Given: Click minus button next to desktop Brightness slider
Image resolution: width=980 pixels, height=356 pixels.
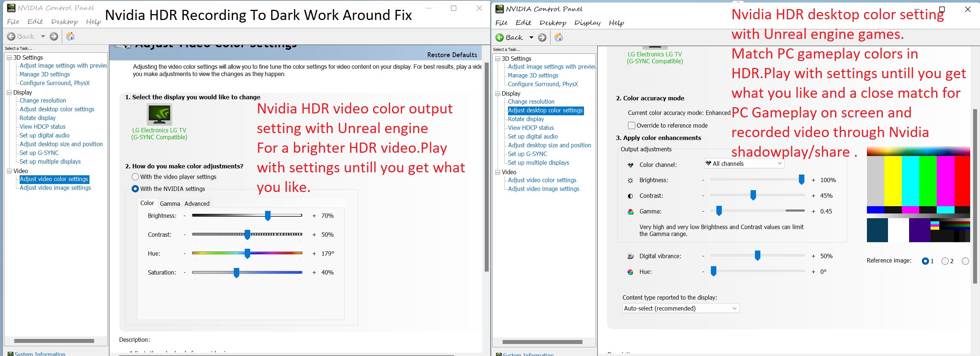Looking at the screenshot, I should tap(703, 180).
